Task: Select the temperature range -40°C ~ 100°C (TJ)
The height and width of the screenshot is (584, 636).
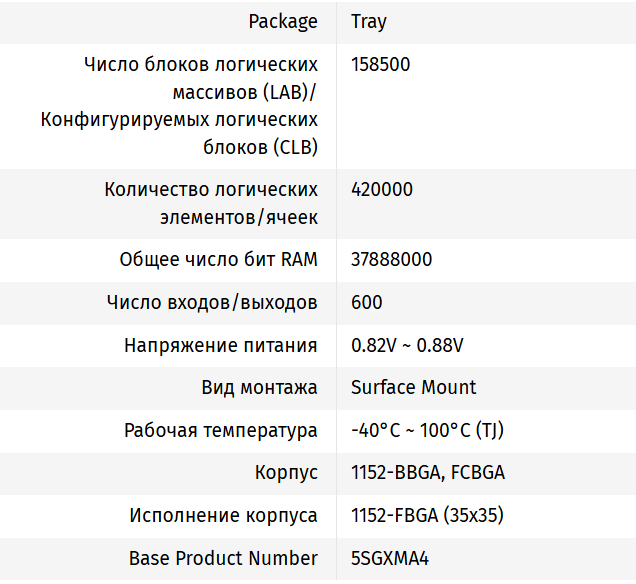Action: [x=425, y=430]
